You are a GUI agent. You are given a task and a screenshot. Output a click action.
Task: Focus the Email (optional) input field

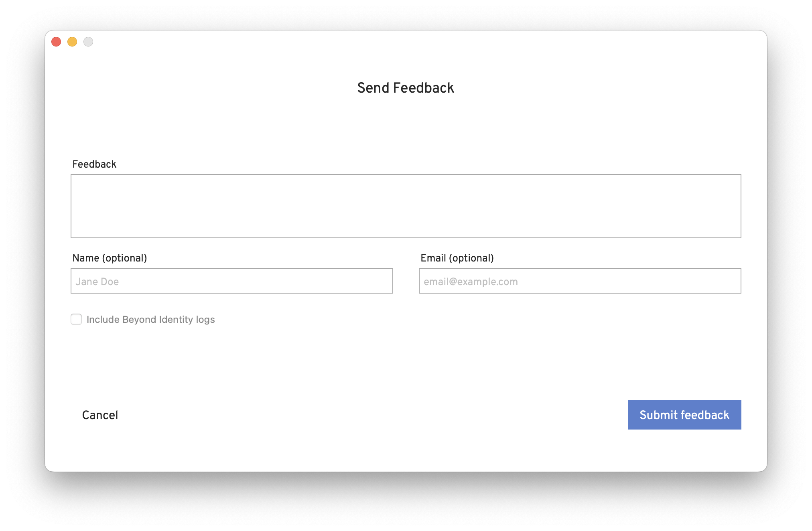tap(580, 281)
